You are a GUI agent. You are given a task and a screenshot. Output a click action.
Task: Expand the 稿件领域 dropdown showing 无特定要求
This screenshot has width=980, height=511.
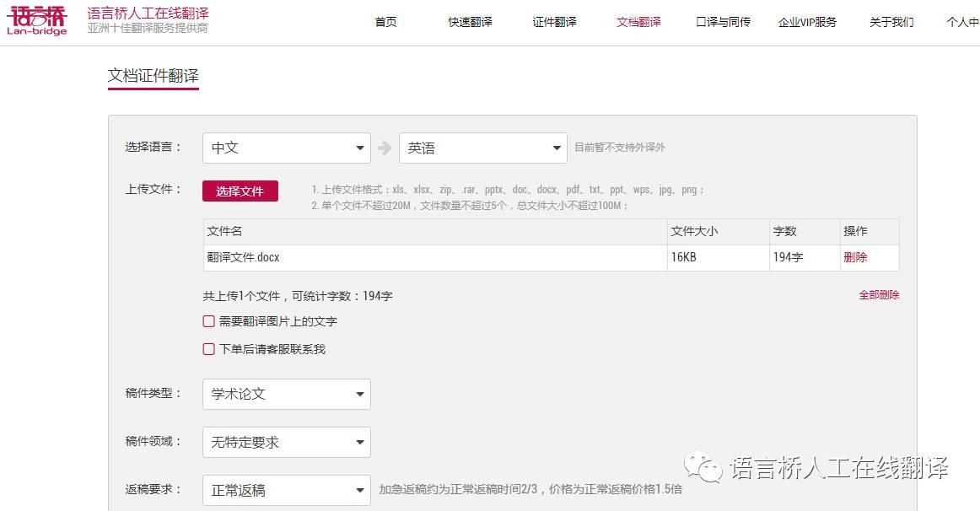tap(285, 442)
